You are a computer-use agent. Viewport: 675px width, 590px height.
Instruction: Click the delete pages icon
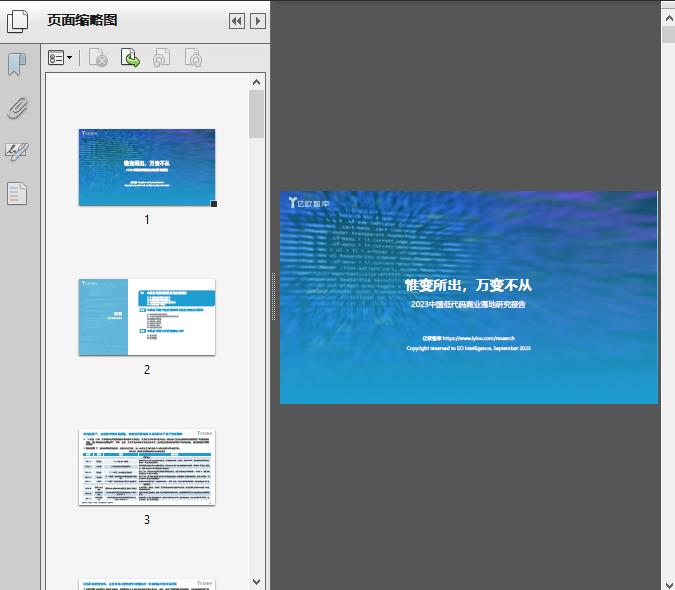coord(98,59)
